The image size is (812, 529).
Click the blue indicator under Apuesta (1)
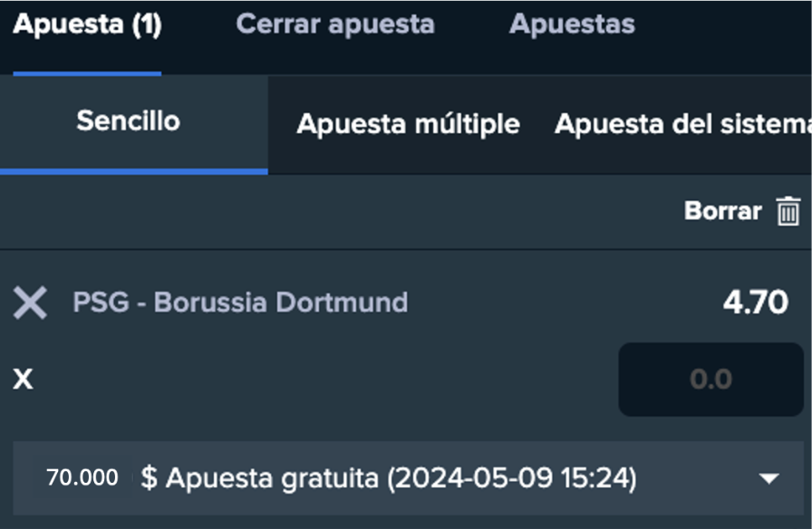point(87,73)
